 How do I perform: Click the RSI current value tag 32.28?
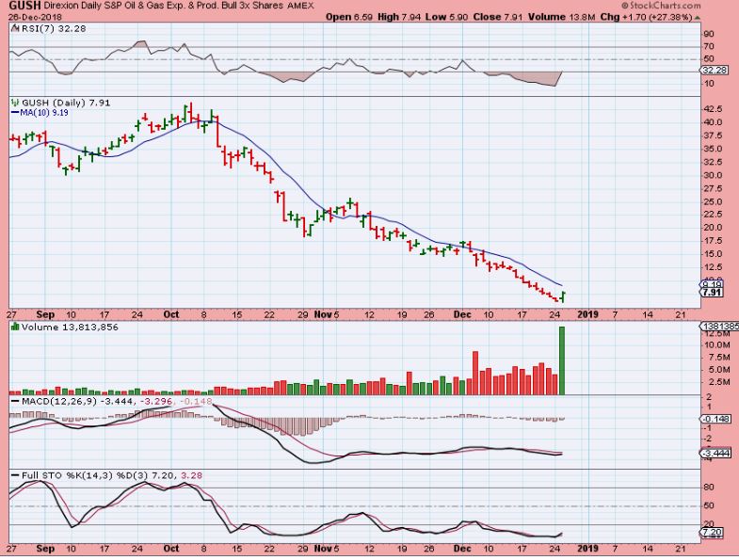pos(715,71)
